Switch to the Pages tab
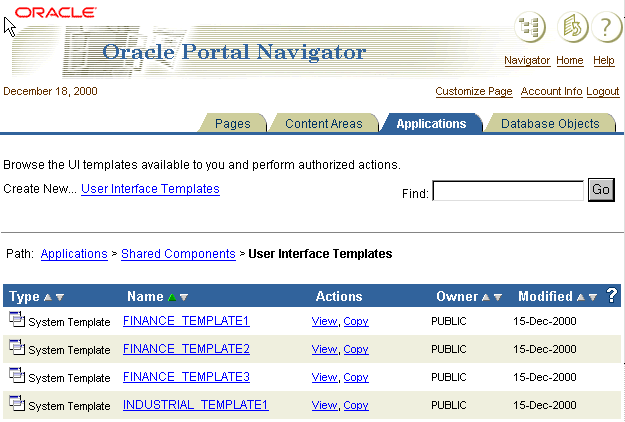The width and height of the screenshot is (625, 422). coord(232,124)
